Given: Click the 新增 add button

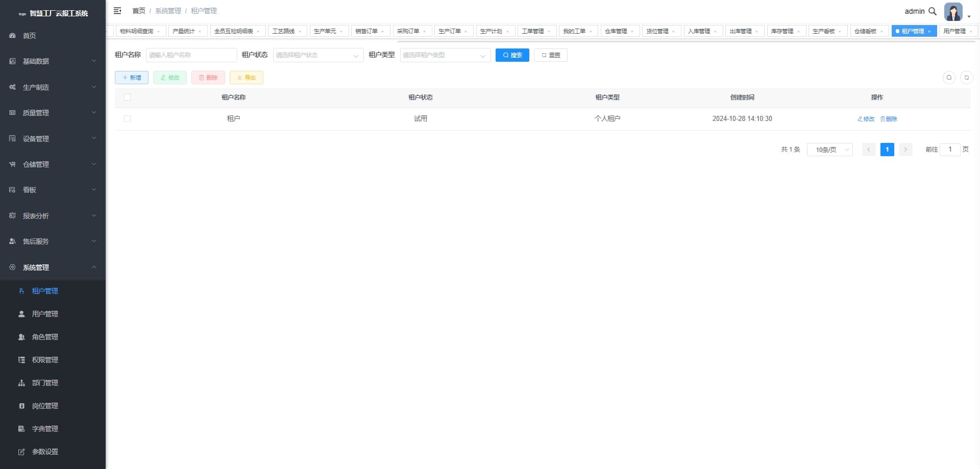Looking at the screenshot, I should [x=132, y=78].
